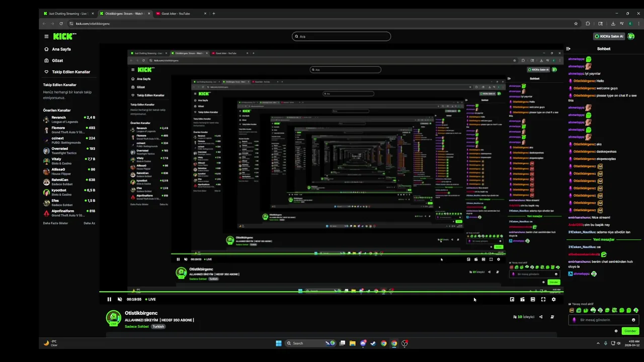Open the hamburger menu beside the Kick logo

click(x=46, y=36)
